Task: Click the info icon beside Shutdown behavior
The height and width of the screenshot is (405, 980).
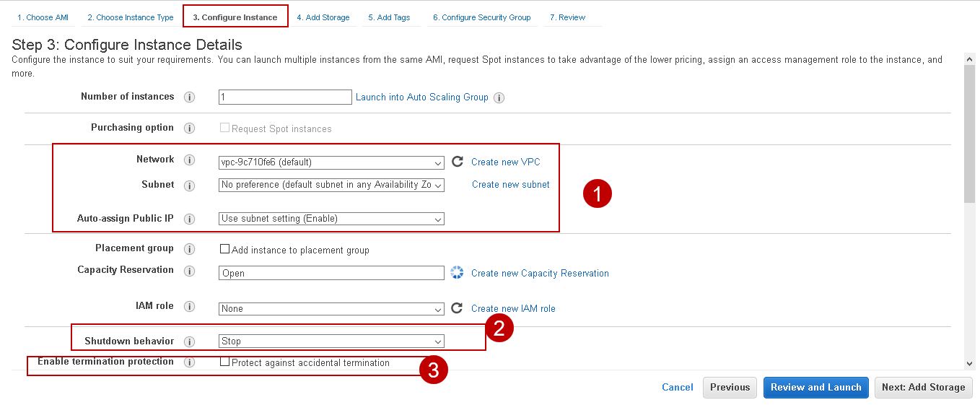Action: 190,341
